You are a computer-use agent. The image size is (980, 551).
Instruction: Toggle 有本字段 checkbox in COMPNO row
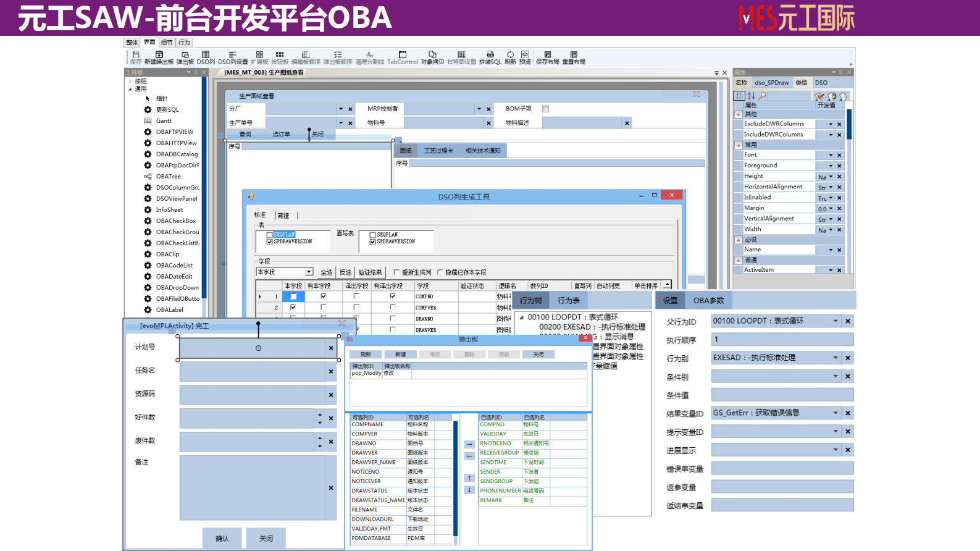point(323,296)
